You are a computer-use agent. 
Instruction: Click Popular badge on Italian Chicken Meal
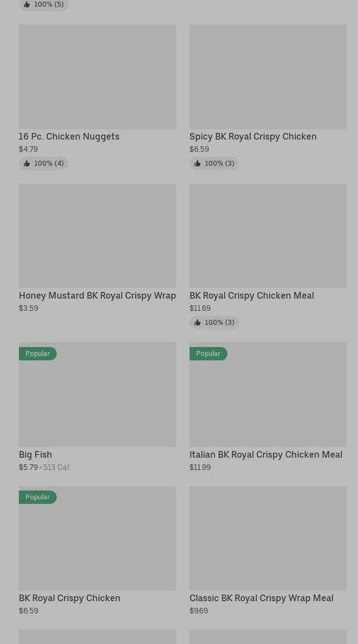tap(208, 354)
